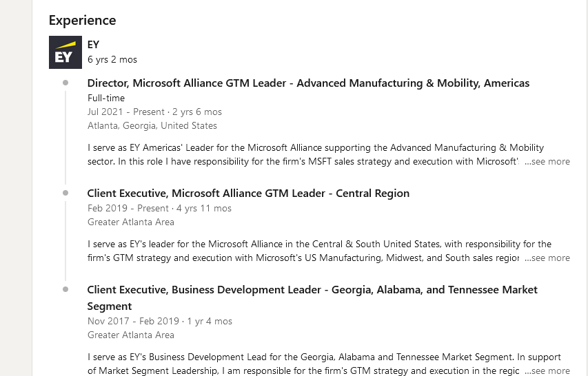Click the timeline bullet beside the Business Development role

[x=65, y=289]
